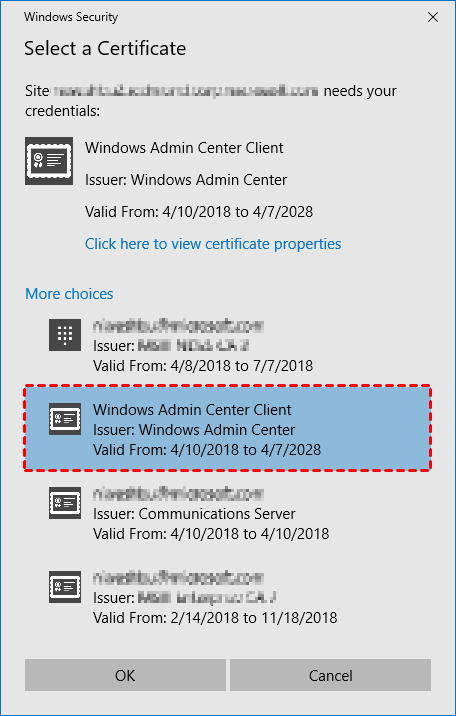The image size is (456, 716).
Task: Click top Valid From 4/10/2018 to 4/7/2028 text
Action: point(199,212)
